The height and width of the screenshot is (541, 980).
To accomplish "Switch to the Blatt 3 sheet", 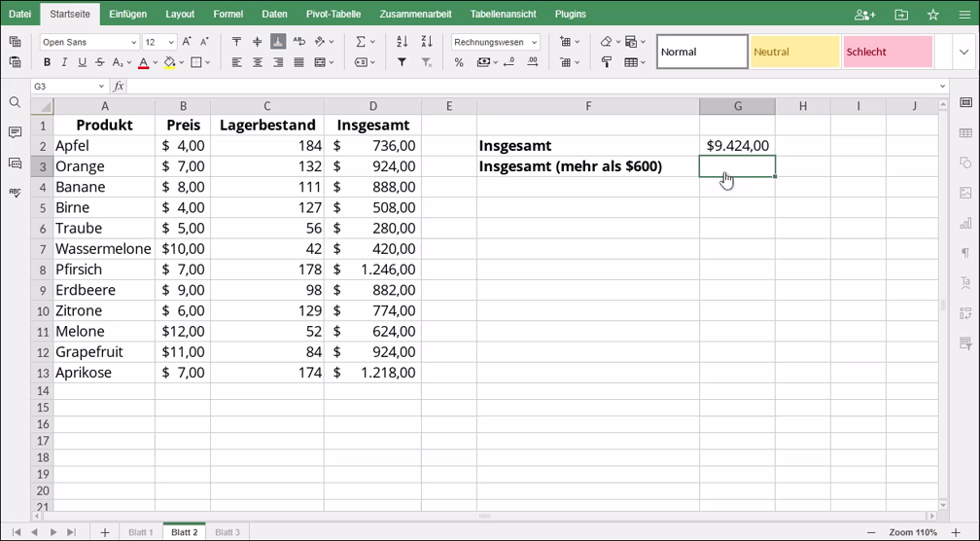I will pos(227,532).
